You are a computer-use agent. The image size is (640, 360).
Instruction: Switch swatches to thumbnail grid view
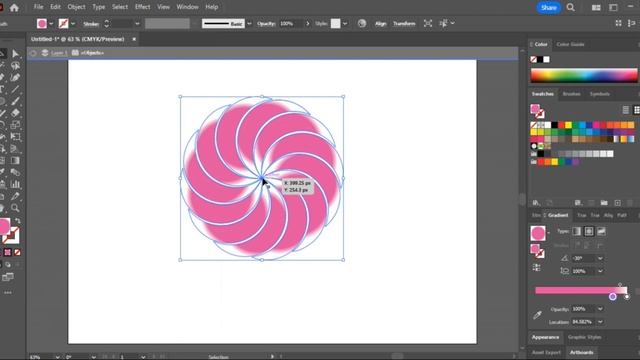[x=636, y=110]
